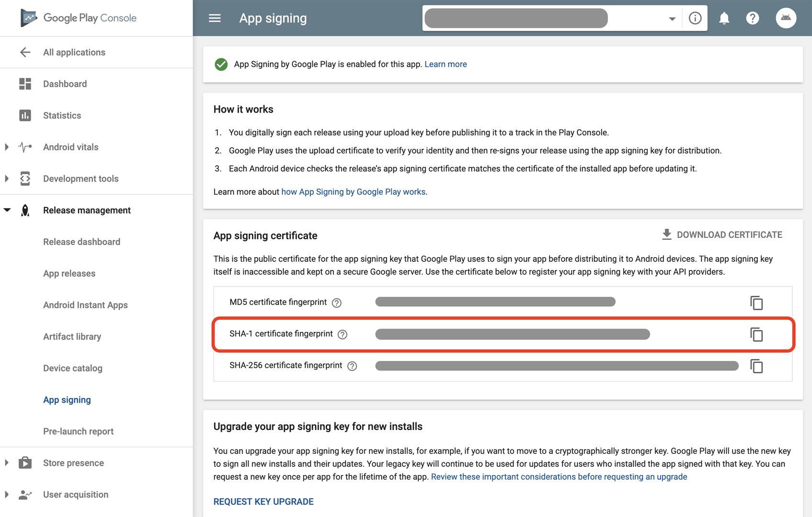Copy the SHA-1 certificate fingerprint
This screenshot has width=812, height=517.
[756, 334]
